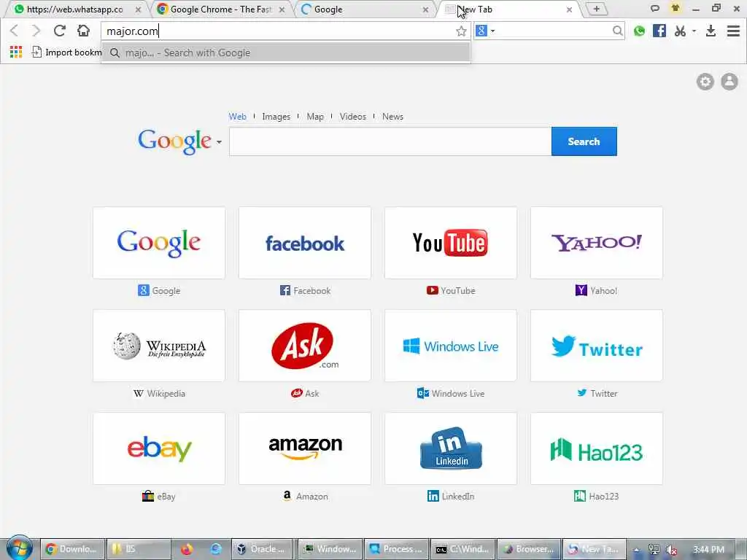
Task: Open the downloads icon
Action: [x=711, y=31]
